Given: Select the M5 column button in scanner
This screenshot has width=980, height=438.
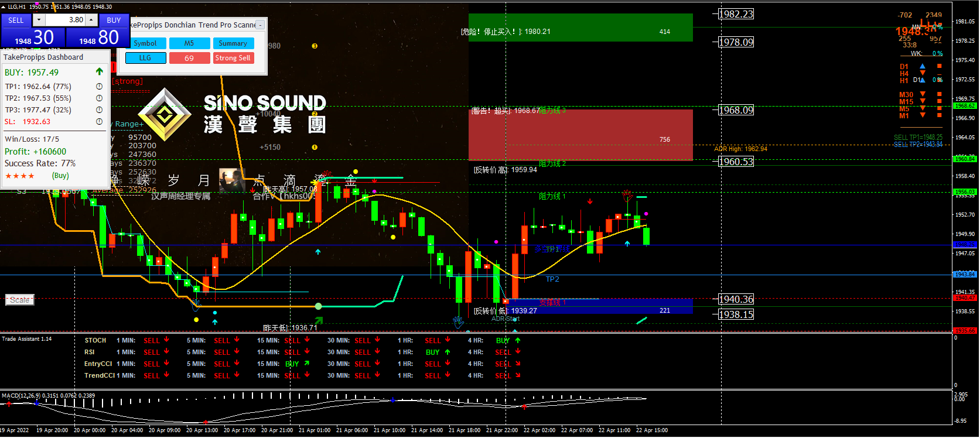Looking at the screenshot, I should pos(189,43).
